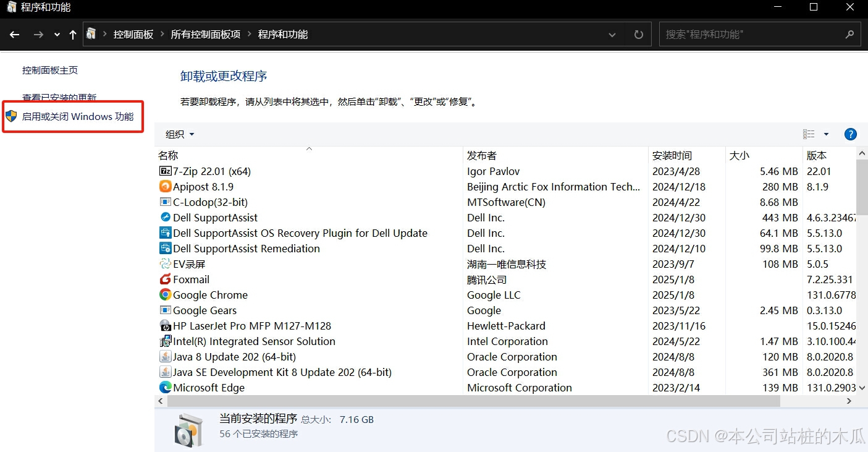Click the control panel icon in address bar
The width and height of the screenshot is (868, 452).
click(91, 34)
